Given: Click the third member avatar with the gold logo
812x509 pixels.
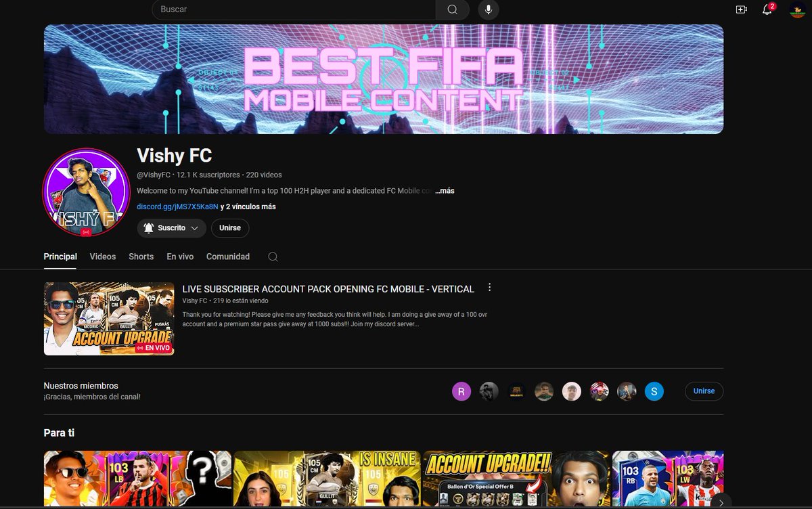Looking at the screenshot, I should (517, 391).
